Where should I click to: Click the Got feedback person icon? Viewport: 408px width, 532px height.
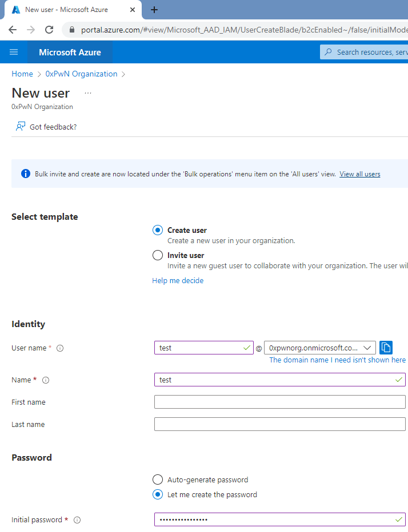pyautogui.click(x=21, y=127)
